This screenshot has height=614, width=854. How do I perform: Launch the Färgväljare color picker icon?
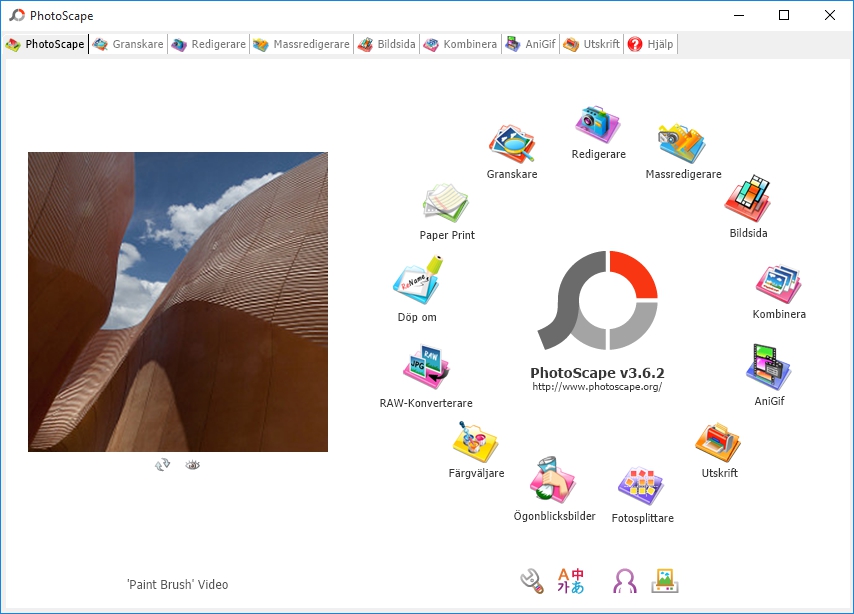point(475,441)
